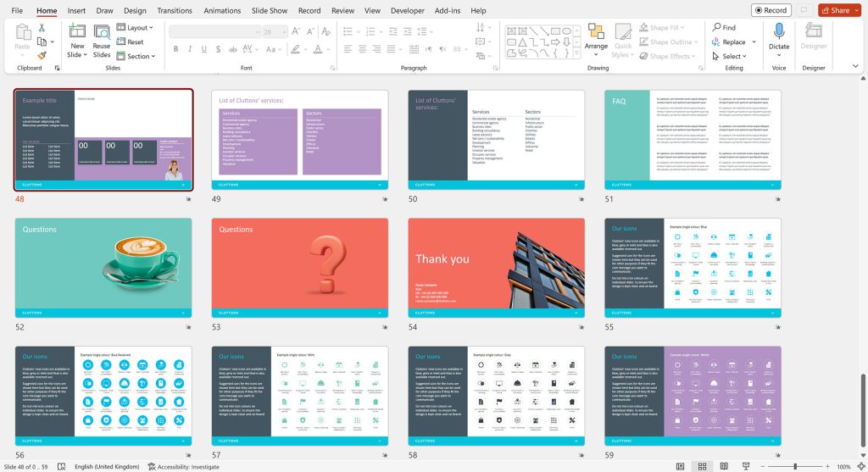This screenshot has height=472, width=868.
Task: Select slide 52 Questions coffee cup thumbnail
Action: (103, 267)
